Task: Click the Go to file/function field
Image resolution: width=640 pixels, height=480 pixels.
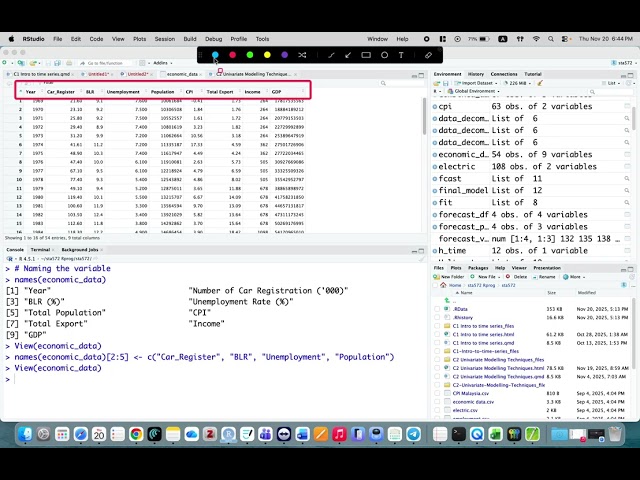Action: point(105,63)
